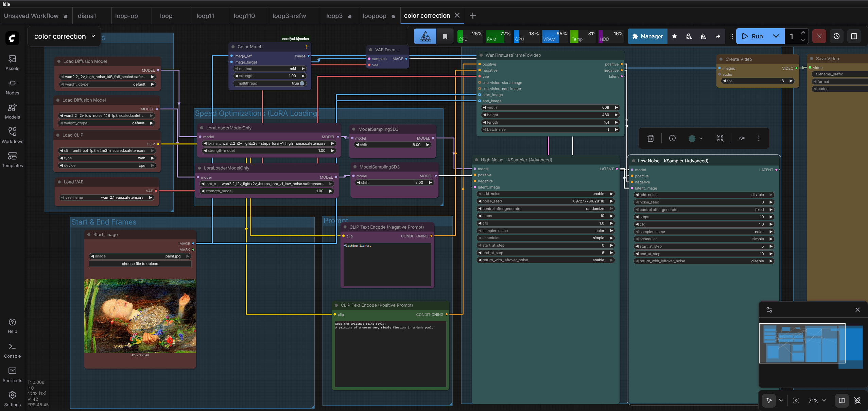Open the Workflows sidebar panel
868x411 pixels.
click(x=12, y=136)
